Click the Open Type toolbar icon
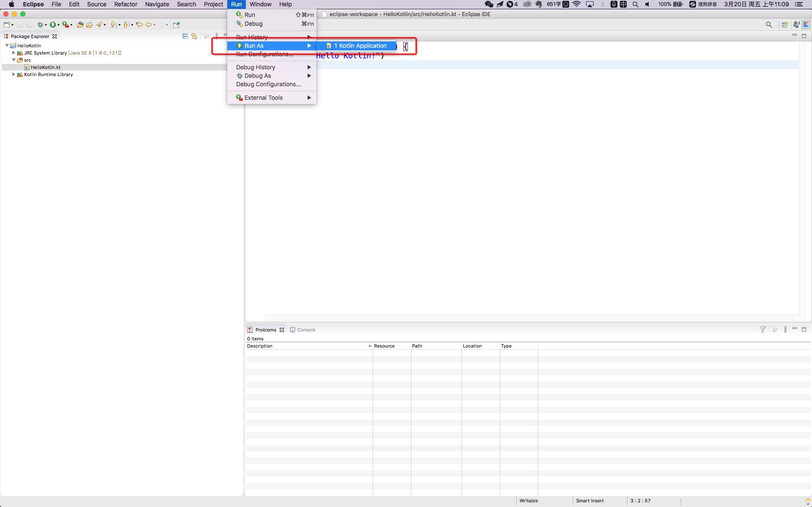Image resolution: width=812 pixels, height=507 pixels. tap(80, 25)
